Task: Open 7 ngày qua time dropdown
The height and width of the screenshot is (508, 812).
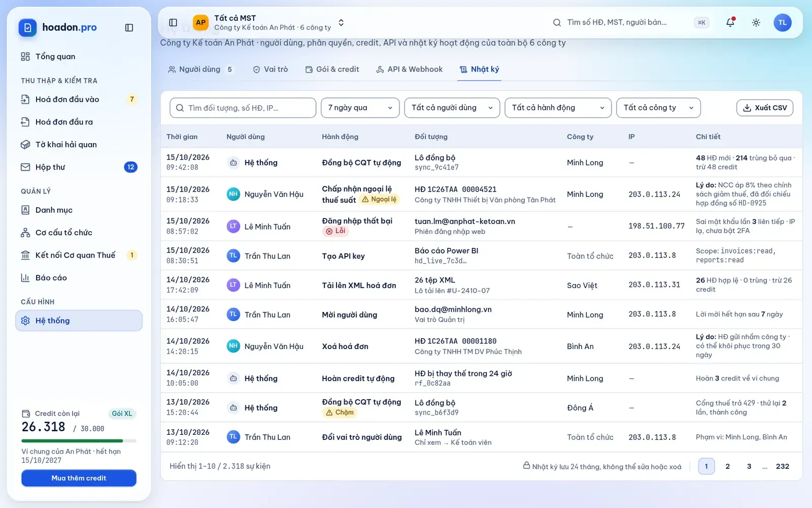Action: 360,108
